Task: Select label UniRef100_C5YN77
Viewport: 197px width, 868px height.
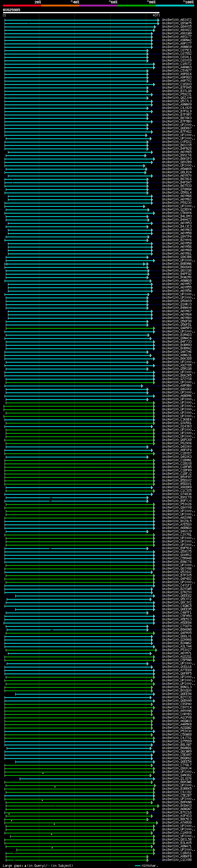Action: pos(176,71)
